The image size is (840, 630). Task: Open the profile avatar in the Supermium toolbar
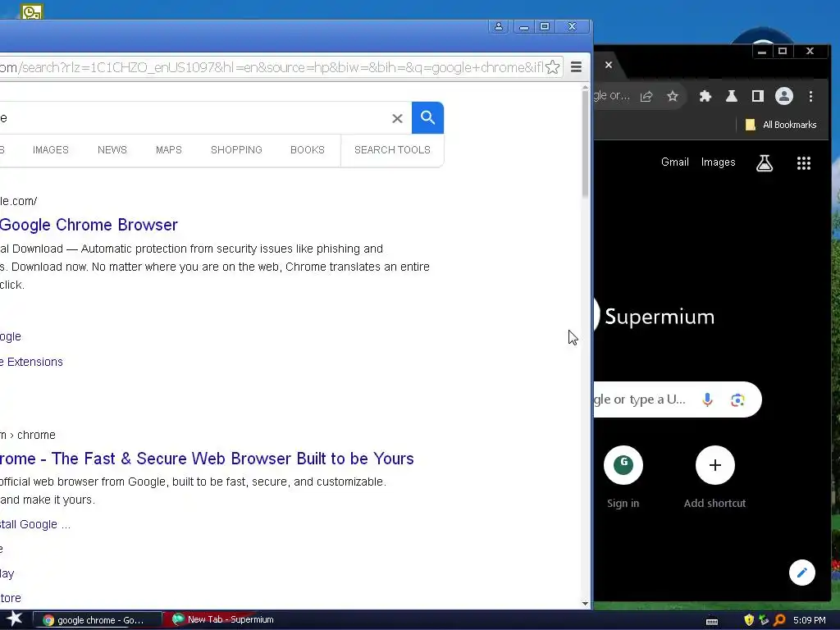(x=783, y=97)
